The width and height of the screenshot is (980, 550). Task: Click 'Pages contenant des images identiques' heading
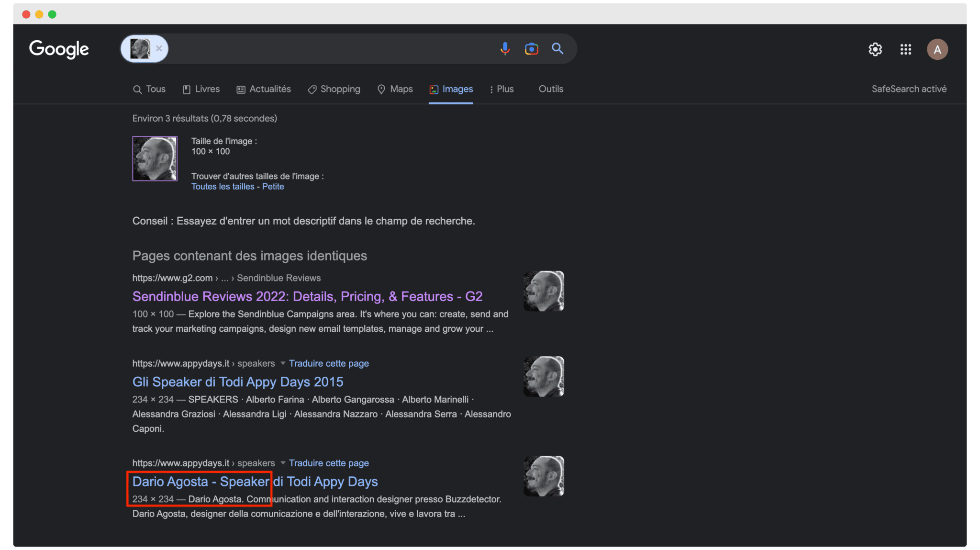tap(250, 256)
